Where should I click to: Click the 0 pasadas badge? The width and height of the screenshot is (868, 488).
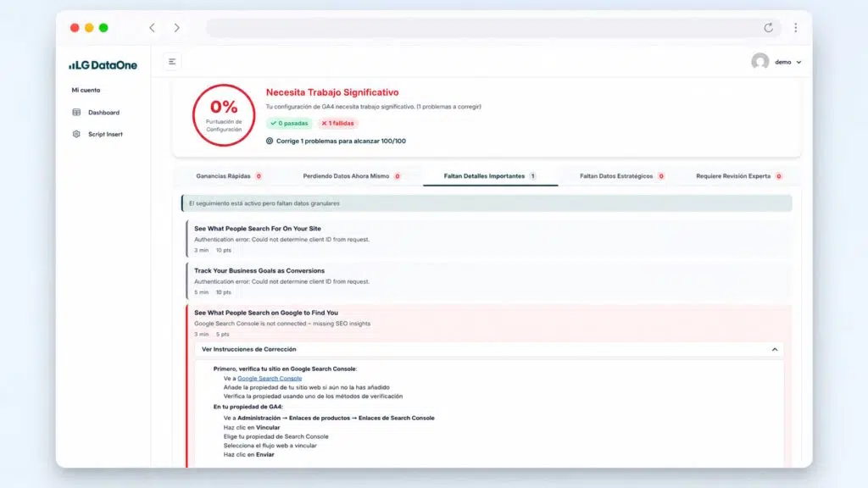coord(289,124)
